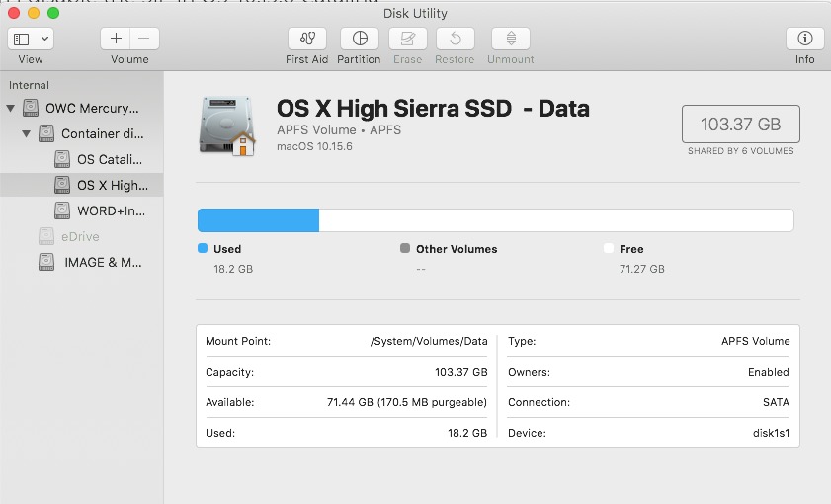Image resolution: width=831 pixels, height=504 pixels.
Task: Click the OWC Mercury disk icon
Action: [x=31, y=108]
